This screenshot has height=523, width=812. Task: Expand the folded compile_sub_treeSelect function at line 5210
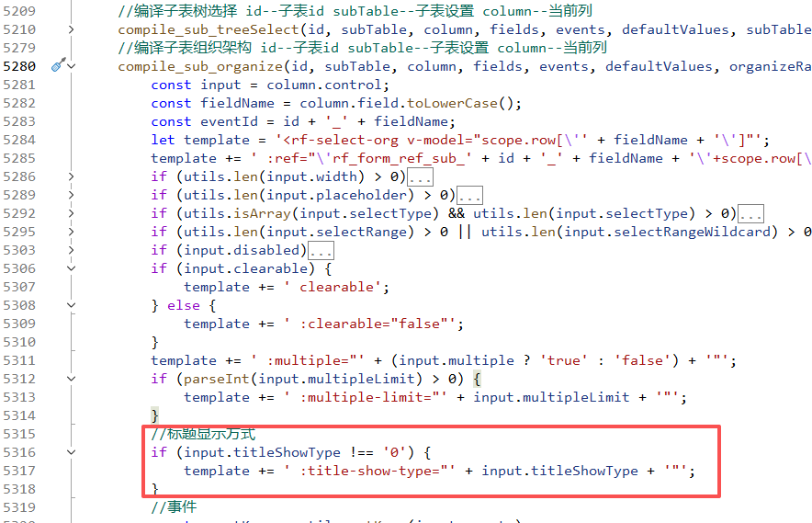coord(72,29)
